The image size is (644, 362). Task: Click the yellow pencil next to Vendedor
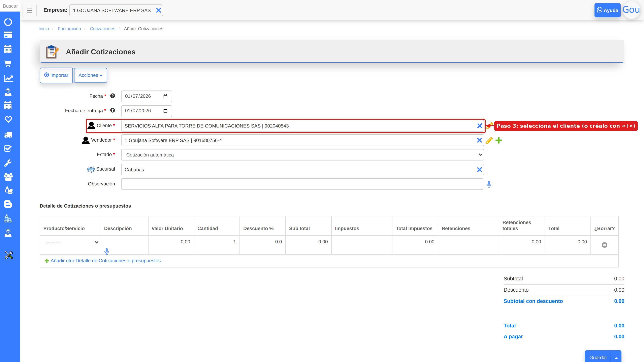tap(489, 140)
